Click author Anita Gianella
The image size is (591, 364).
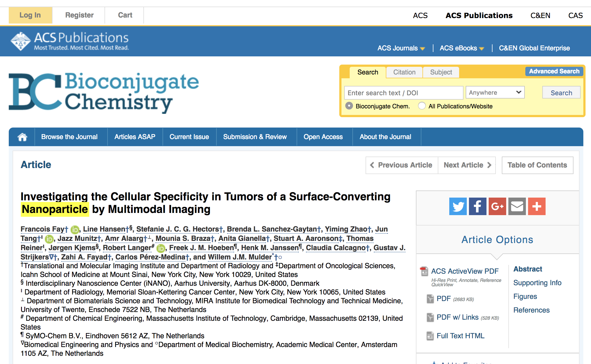[x=242, y=238]
